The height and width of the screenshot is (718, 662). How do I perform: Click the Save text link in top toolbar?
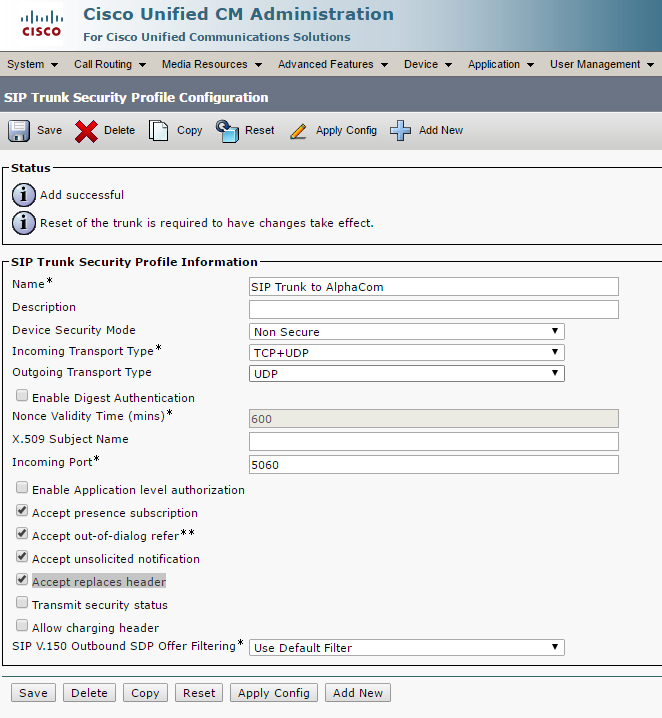(x=49, y=131)
